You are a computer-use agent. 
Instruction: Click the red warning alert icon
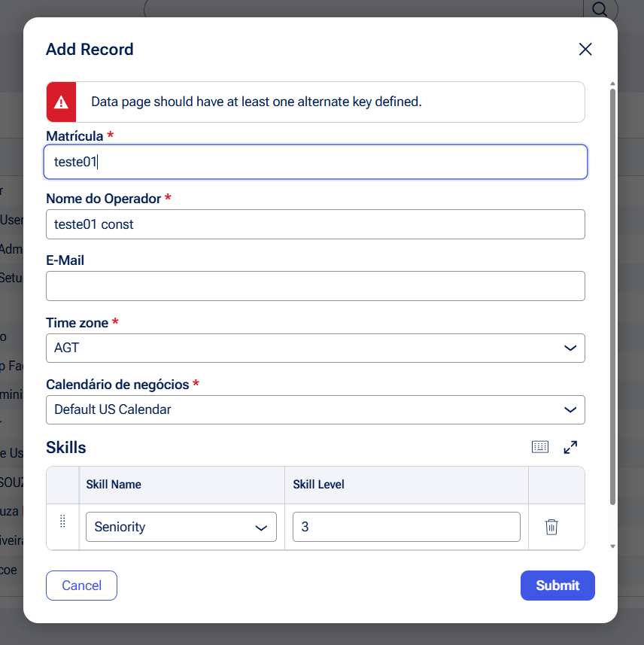(62, 102)
